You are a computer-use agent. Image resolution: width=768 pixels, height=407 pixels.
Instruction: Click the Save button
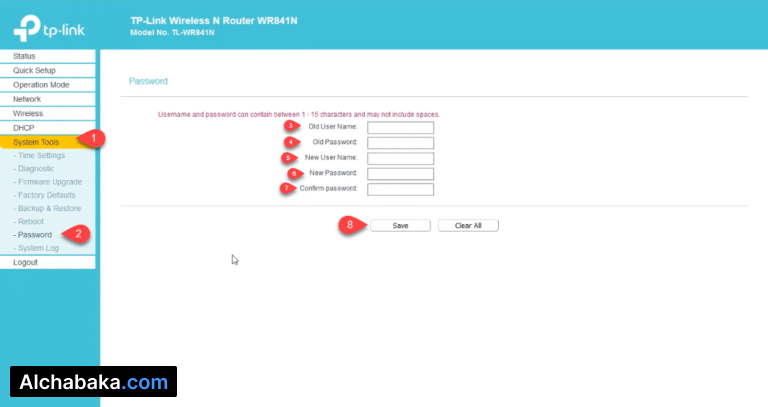click(x=400, y=226)
